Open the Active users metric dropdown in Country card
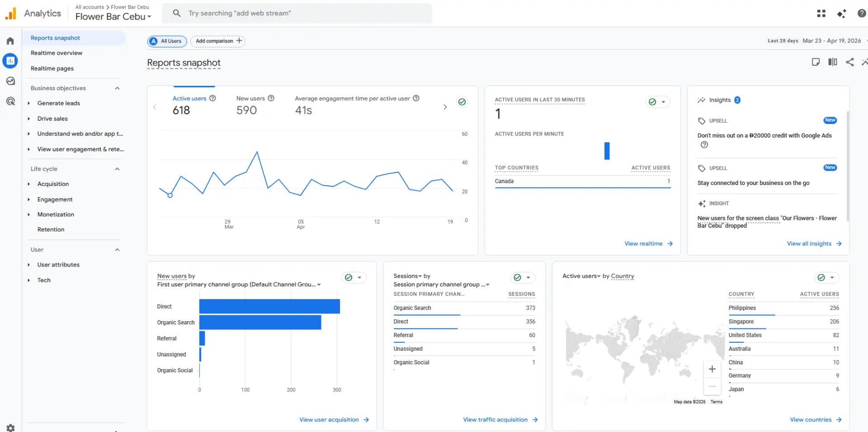Image resolution: width=868 pixels, height=432 pixels. click(581, 276)
